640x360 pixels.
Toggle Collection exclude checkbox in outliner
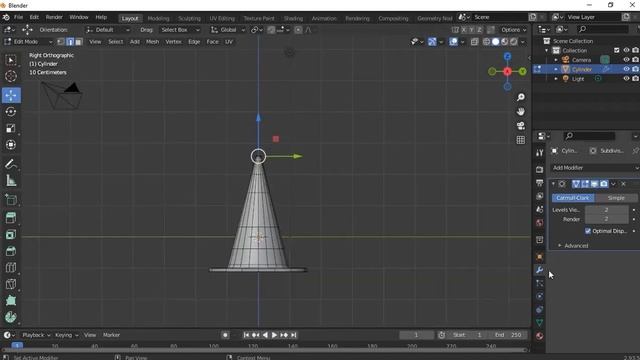617,50
